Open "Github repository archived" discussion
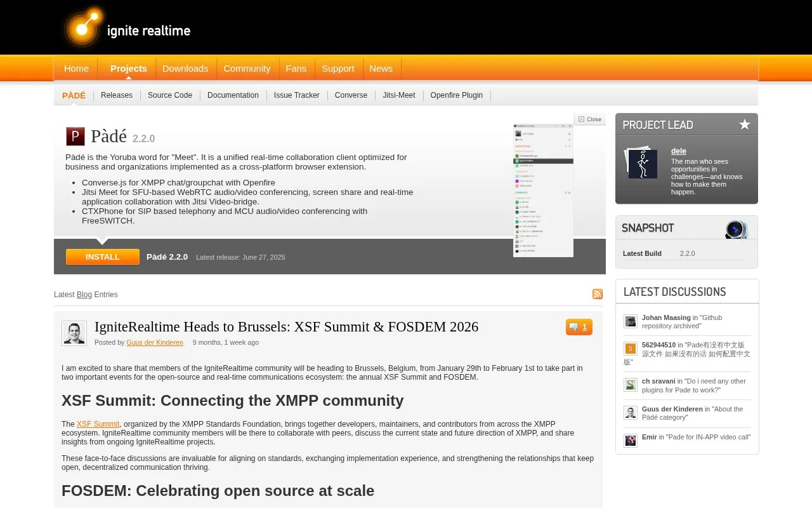 (682, 322)
